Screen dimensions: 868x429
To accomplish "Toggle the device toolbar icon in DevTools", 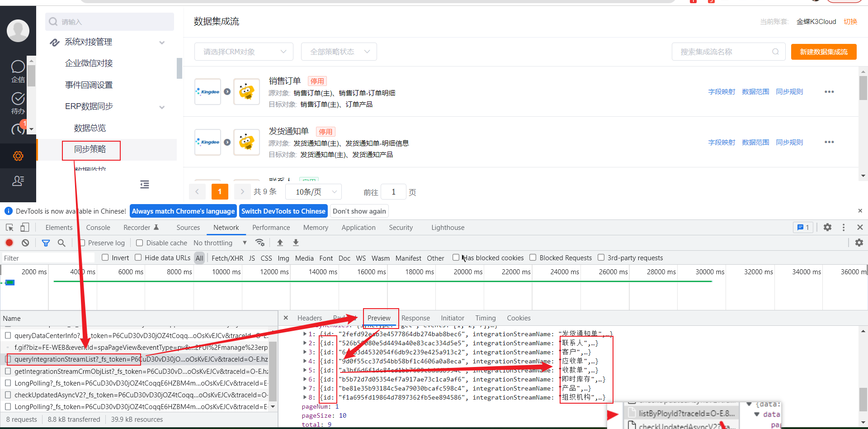I will (25, 227).
